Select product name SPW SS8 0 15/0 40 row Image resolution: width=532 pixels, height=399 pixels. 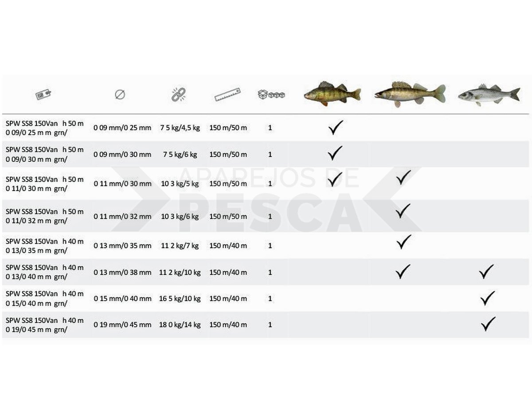click(45, 298)
